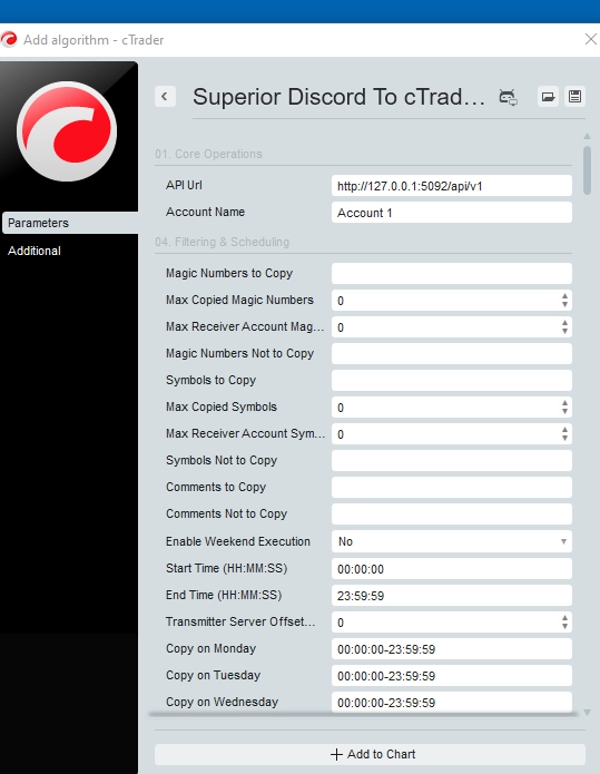
Task: Increase Max Copied Symbols value
Action: [564, 403]
